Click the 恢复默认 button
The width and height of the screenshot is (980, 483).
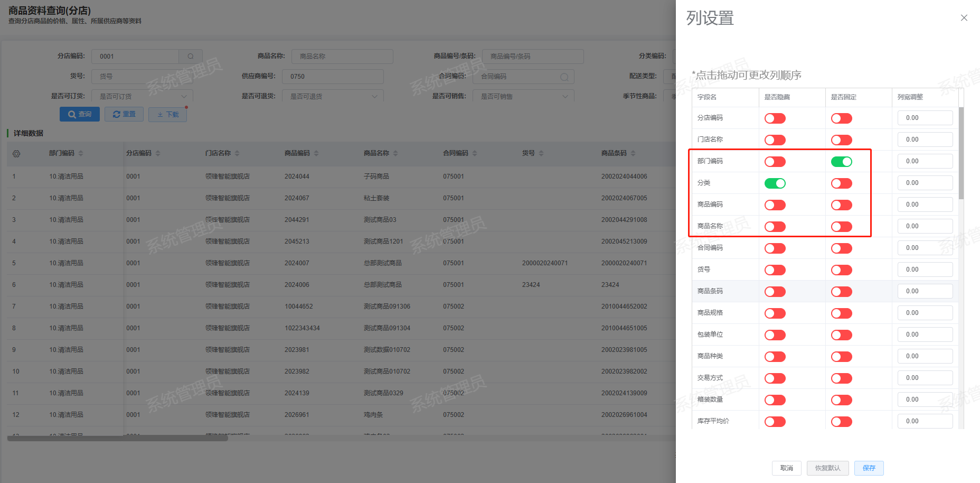click(x=827, y=468)
